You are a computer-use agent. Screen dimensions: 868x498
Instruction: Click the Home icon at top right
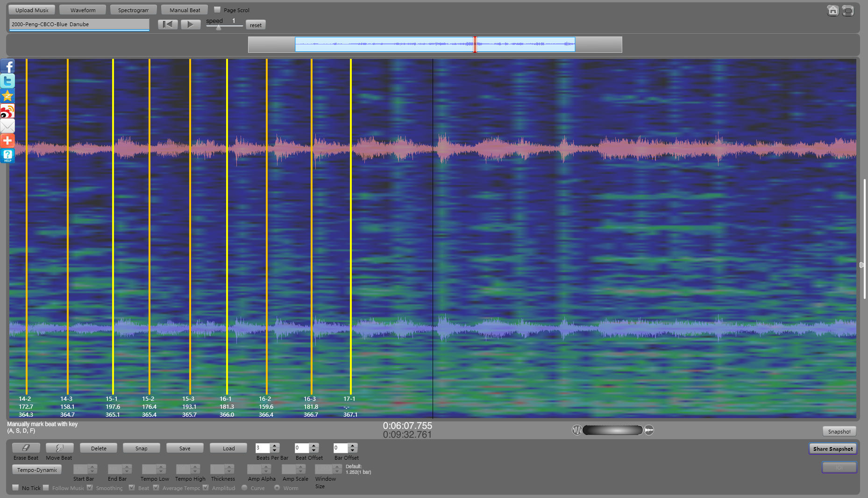pos(832,10)
